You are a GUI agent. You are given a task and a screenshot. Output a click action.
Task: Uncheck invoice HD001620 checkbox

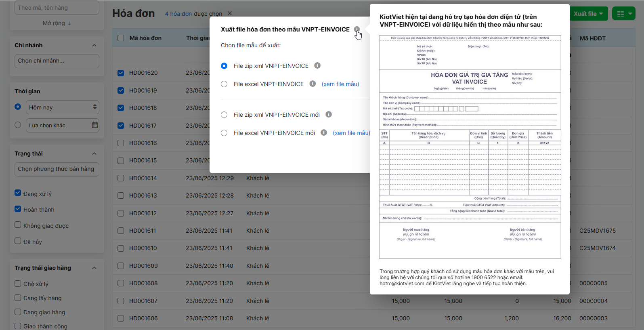pyautogui.click(x=121, y=73)
